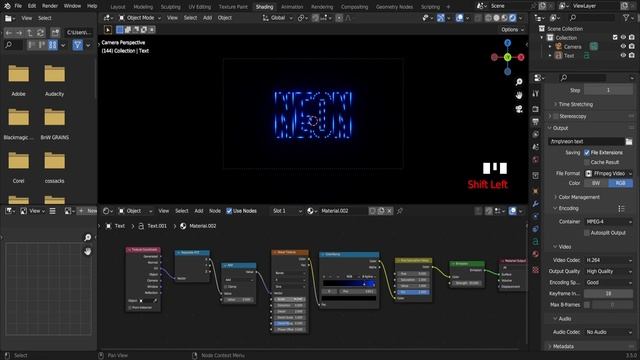Select the BW color mode button
Screen dimensions: 640x360
[x=596, y=183]
